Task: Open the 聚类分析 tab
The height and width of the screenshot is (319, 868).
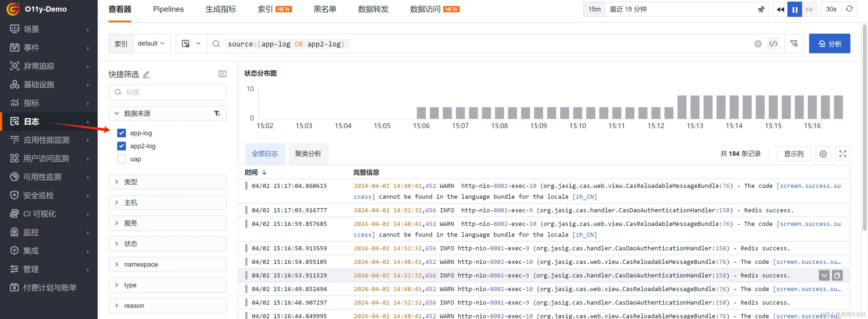Action: point(308,154)
